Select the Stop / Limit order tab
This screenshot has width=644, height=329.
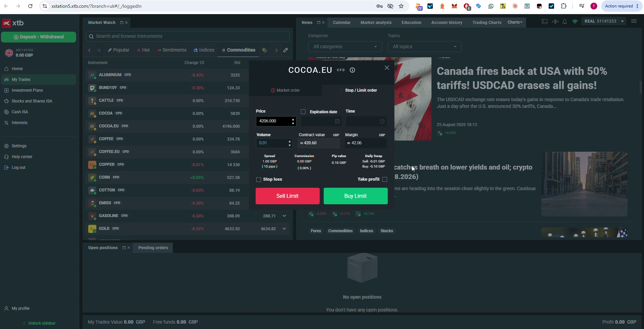point(358,90)
